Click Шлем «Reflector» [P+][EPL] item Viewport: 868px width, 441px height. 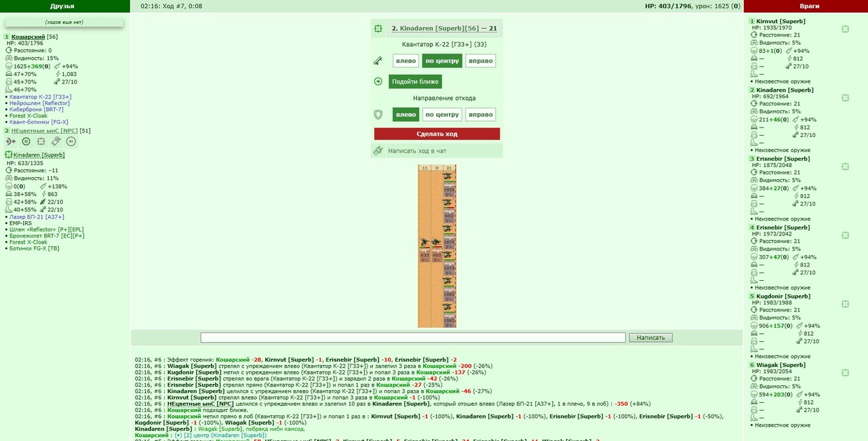point(47,229)
